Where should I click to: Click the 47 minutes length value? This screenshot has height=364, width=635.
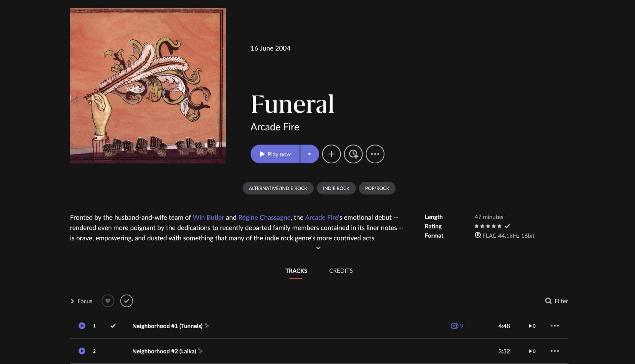point(489,217)
